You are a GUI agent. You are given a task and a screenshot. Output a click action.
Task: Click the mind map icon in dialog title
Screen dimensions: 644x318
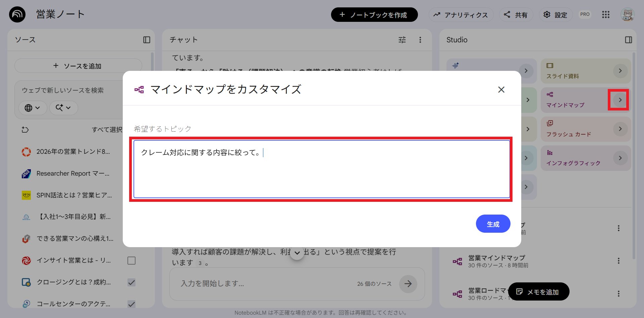pos(139,90)
